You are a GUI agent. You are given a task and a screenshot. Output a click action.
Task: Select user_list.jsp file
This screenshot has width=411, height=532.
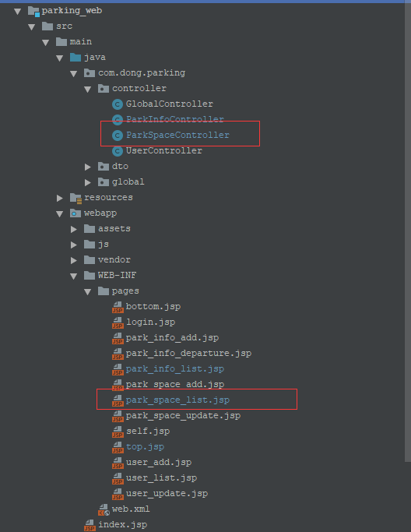coord(161,478)
